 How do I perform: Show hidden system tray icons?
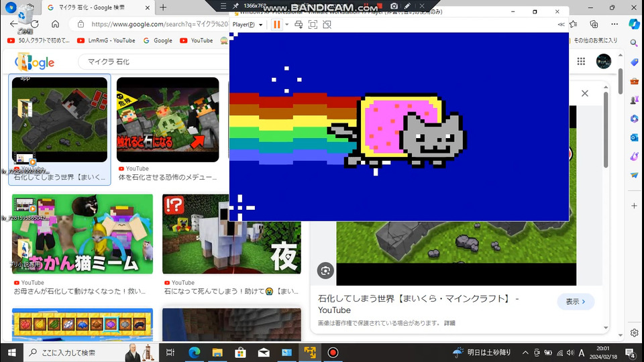click(x=525, y=353)
